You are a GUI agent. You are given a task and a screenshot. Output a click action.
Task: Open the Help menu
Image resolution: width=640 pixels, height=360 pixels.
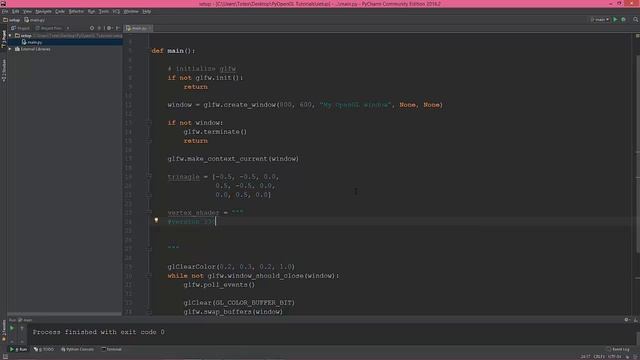point(147,11)
